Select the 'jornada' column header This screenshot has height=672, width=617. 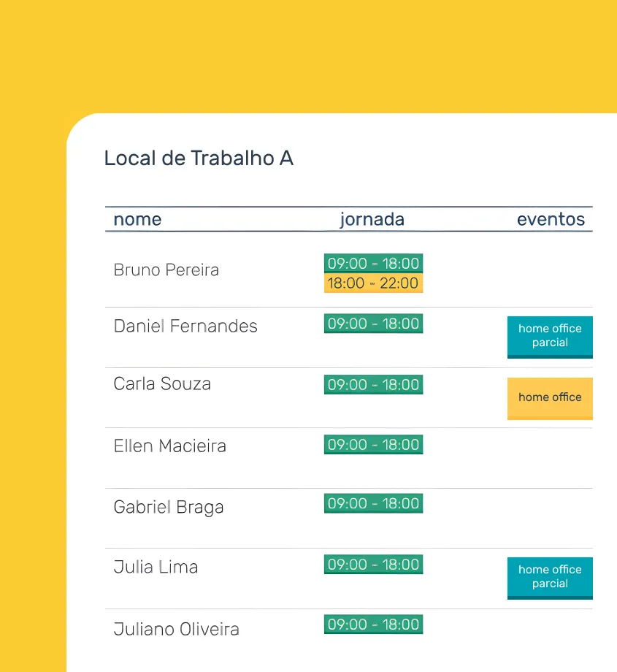[x=372, y=219]
